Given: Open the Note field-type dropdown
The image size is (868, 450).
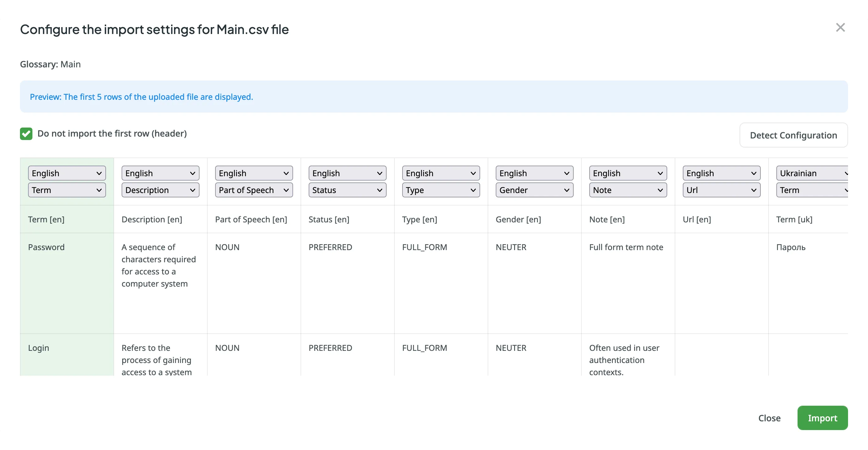Looking at the screenshot, I should (628, 190).
